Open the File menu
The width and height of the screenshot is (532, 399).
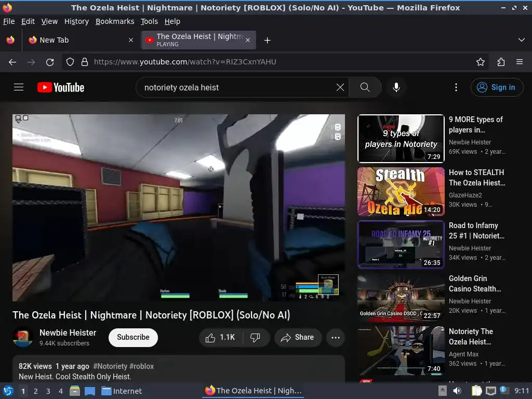pos(9,21)
